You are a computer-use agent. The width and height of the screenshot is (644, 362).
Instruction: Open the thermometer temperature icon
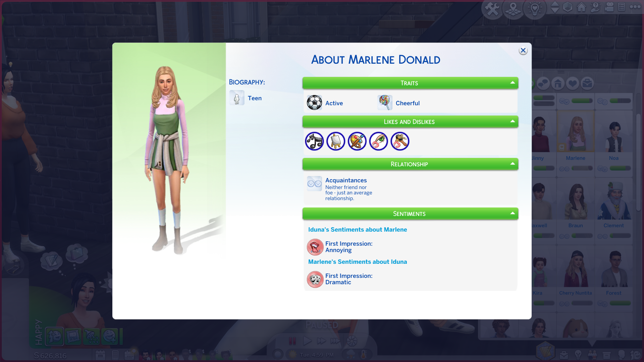tap(363, 354)
